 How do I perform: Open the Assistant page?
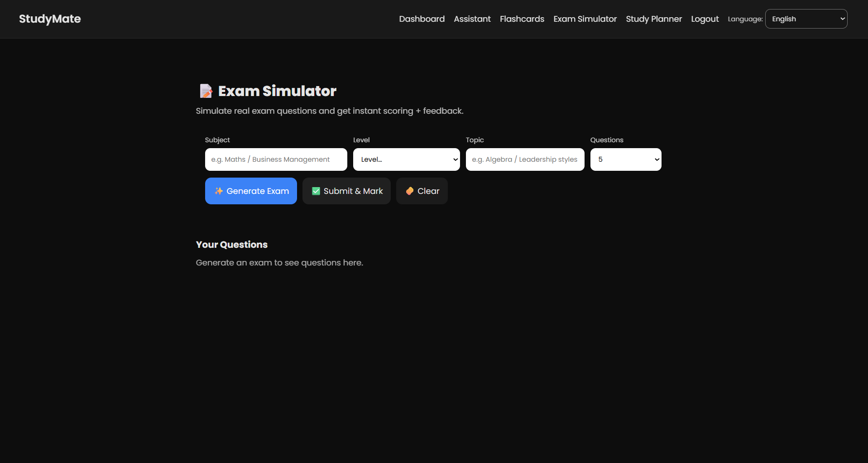472,19
